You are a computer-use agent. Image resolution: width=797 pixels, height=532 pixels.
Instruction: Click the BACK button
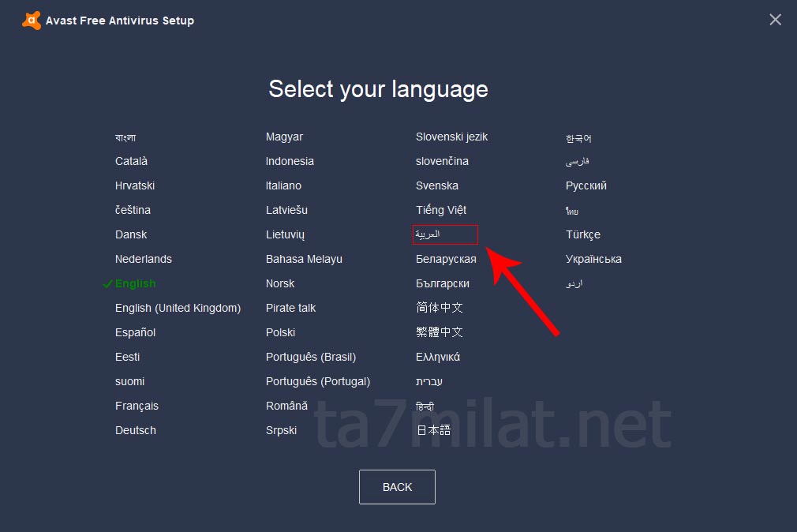point(397,487)
